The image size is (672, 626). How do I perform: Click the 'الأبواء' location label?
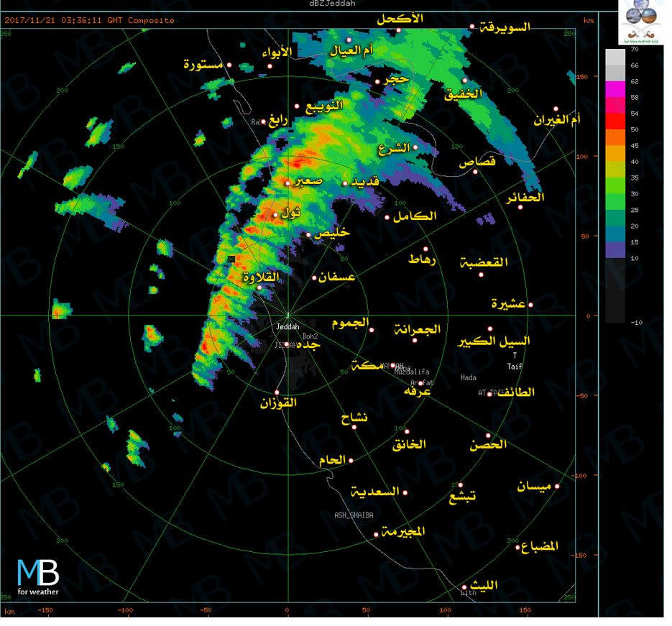(x=277, y=52)
